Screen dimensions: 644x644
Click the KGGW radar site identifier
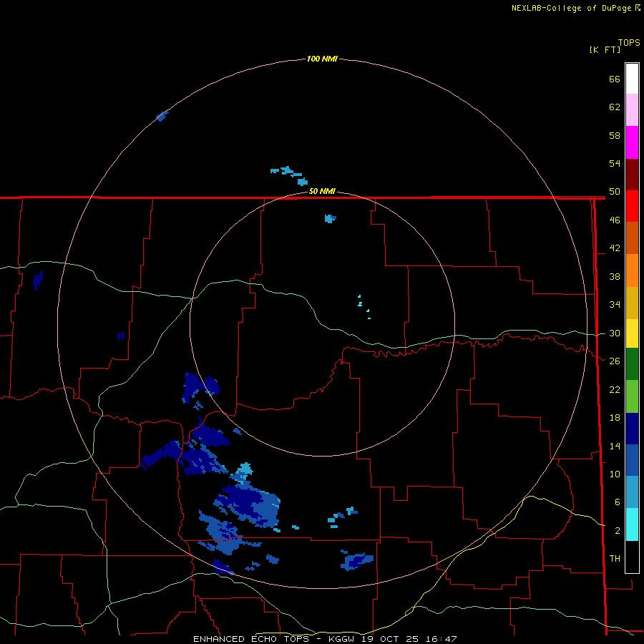343,639
